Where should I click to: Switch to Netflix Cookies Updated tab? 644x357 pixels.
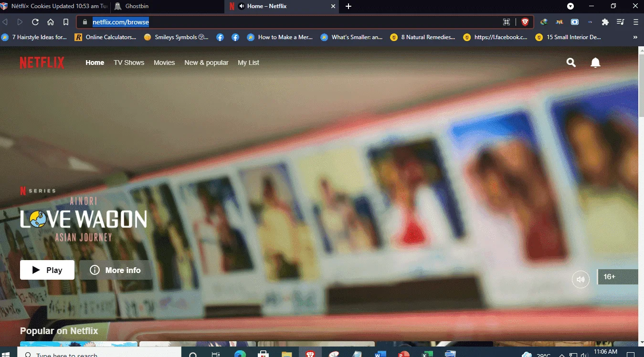[55, 6]
